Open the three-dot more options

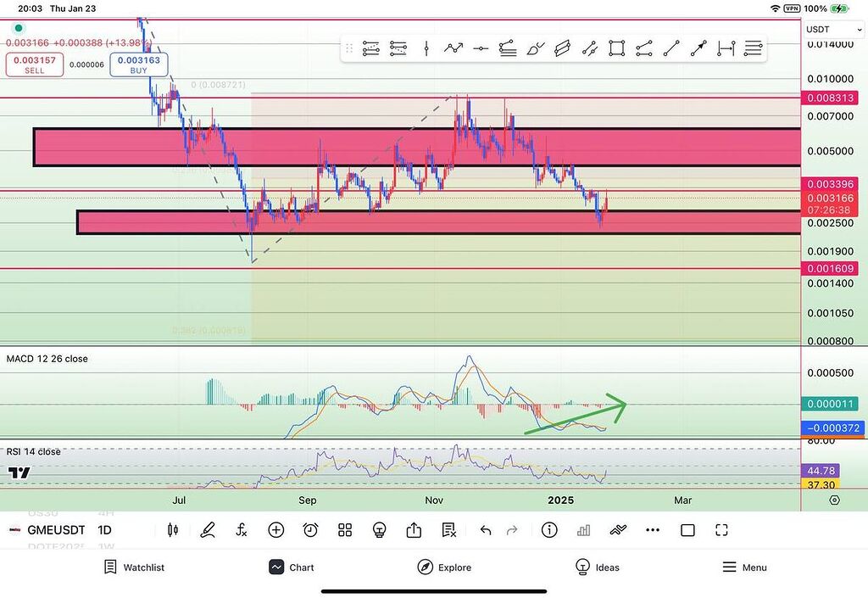point(653,530)
